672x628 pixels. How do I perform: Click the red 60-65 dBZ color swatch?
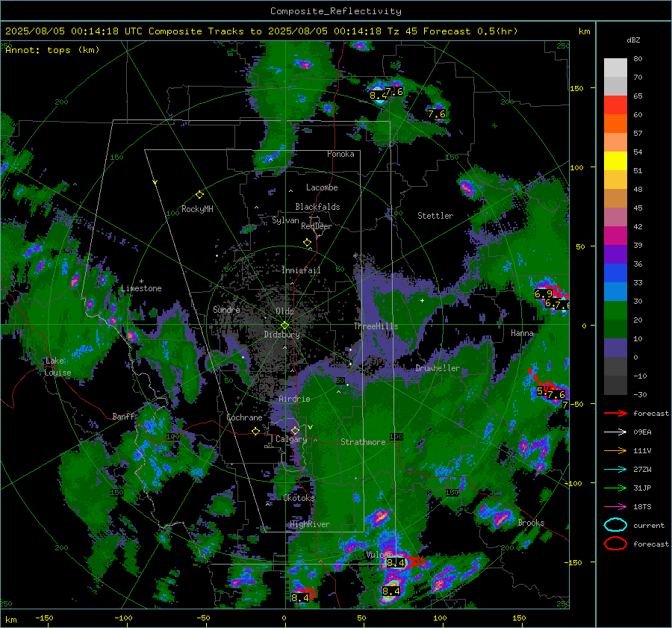tap(615, 105)
